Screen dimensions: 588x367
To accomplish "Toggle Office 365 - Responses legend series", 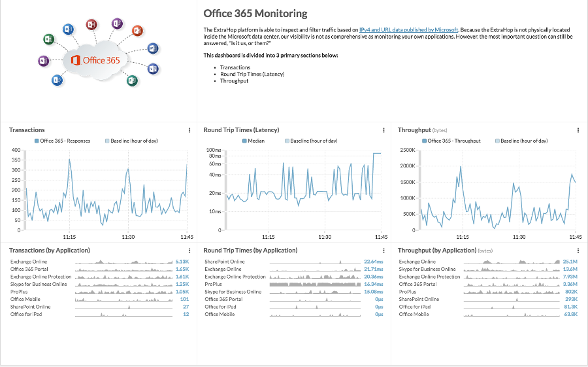I will coord(62,141).
